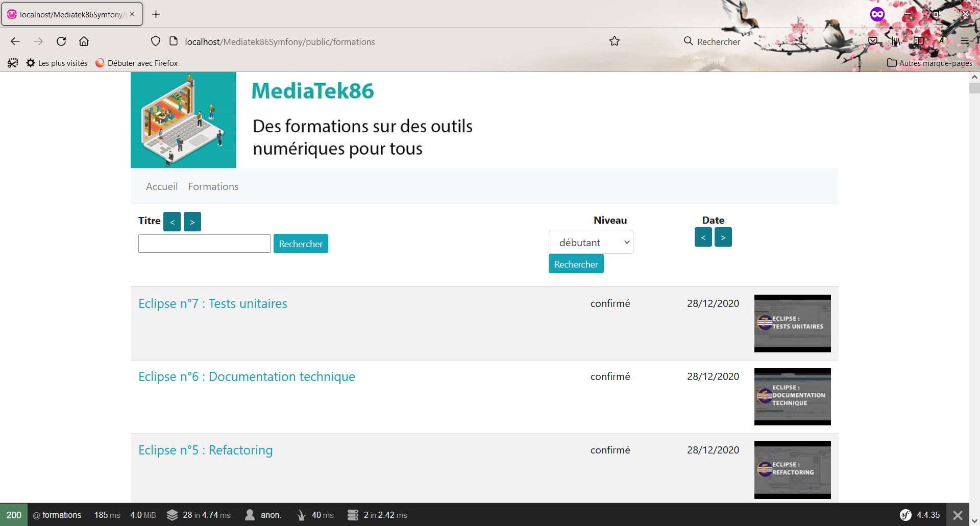Image resolution: width=980 pixels, height=526 pixels.
Task: Open the Firefox hamburger menu
Action: coord(964,41)
